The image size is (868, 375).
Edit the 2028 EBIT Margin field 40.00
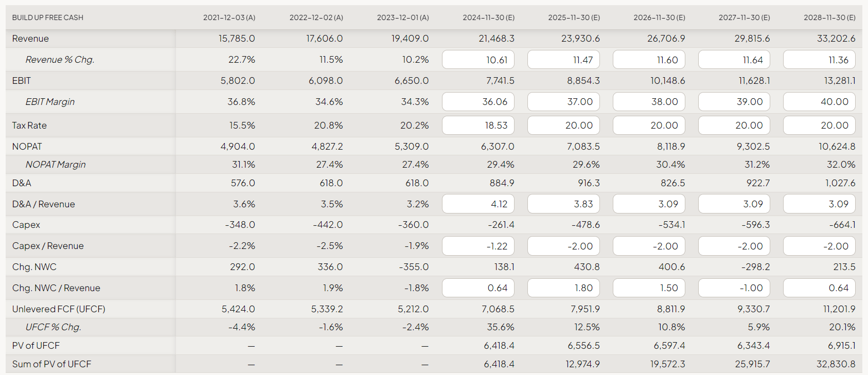(x=819, y=102)
